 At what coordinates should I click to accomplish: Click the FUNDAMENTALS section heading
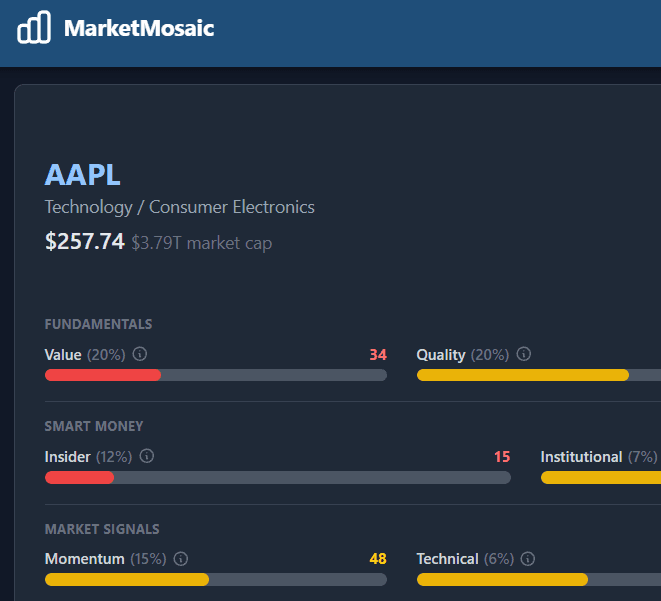click(98, 324)
